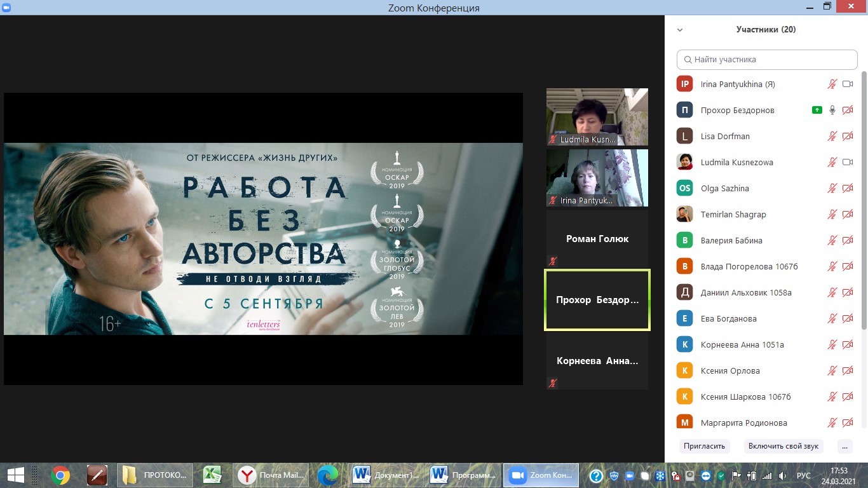Click Валерия Бабина's muted microphone icon

point(832,240)
